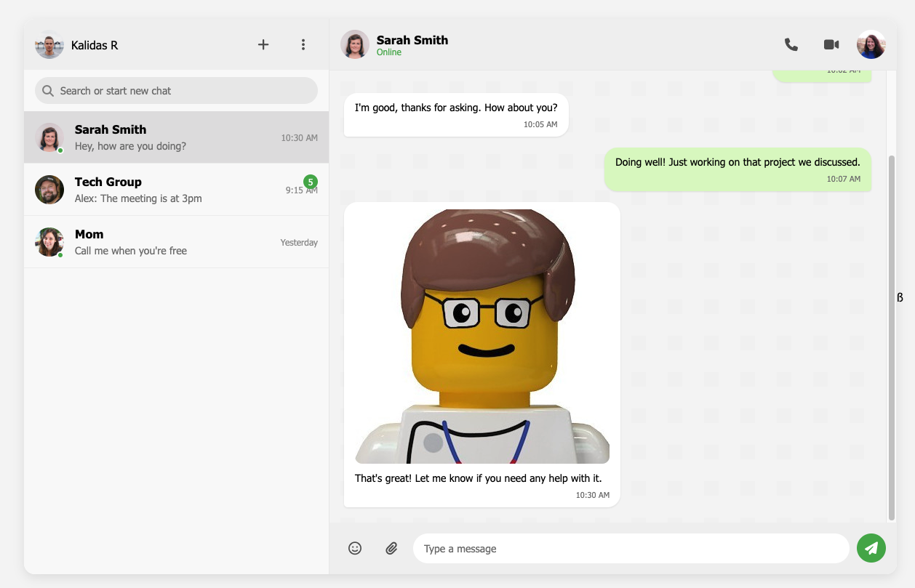Click caption 'That's great! Let me know'

pyautogui.click(x=478, y=478)
